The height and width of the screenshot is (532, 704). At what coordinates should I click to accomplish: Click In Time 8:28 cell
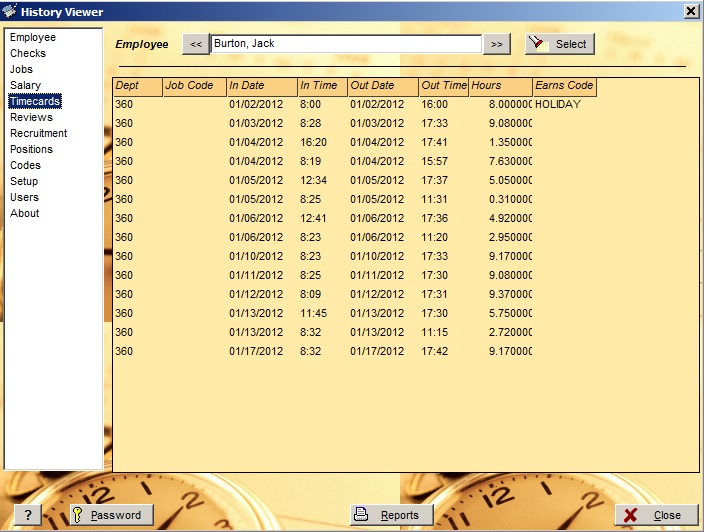(x=310, y=123)
